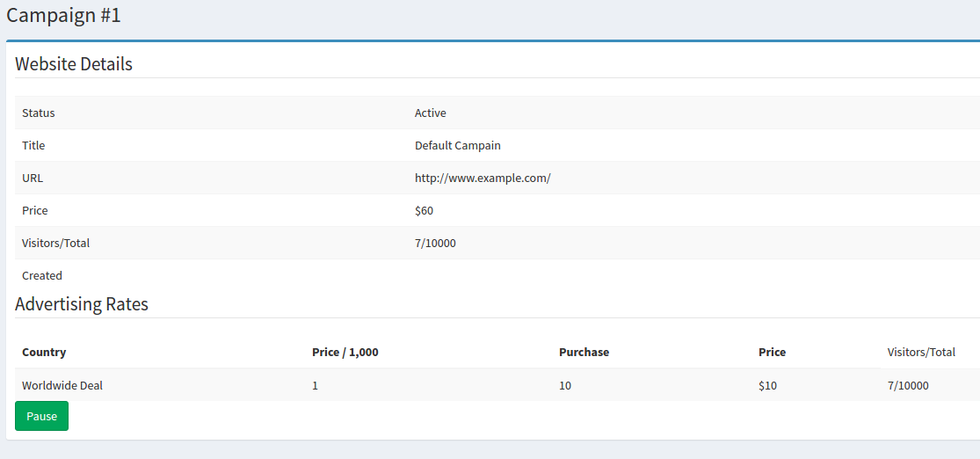The image size is (980, 459).
Task: Click the Country column header
Action: pyautogui.click(x=44, y=352)
